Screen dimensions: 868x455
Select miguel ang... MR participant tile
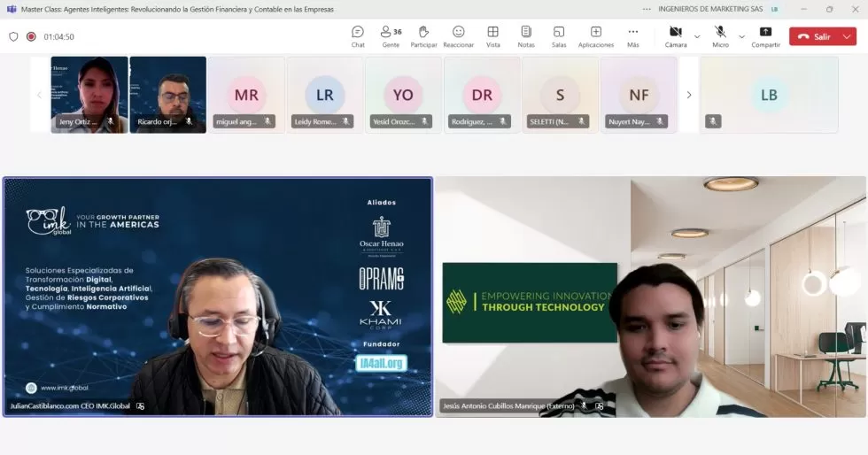[246, 95]
